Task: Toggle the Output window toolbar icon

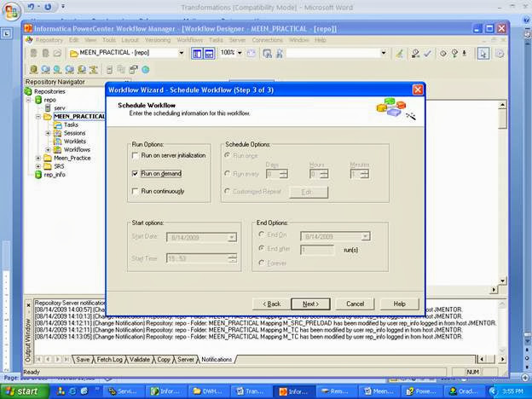Action: point(209,53)
